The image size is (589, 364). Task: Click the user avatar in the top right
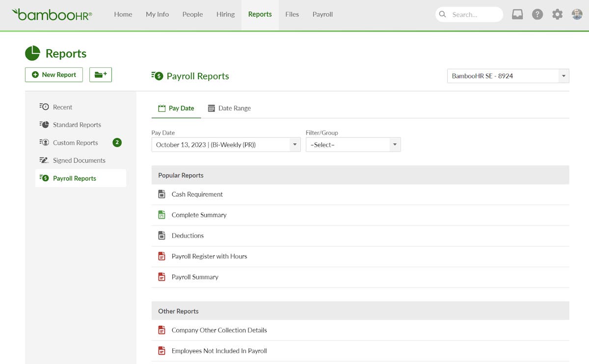click(x=577, y=14)
